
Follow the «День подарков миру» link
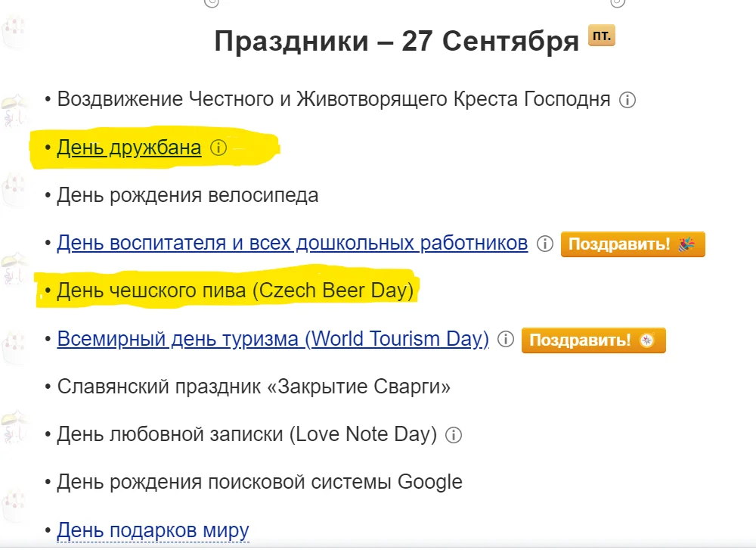tap(154, 530)
